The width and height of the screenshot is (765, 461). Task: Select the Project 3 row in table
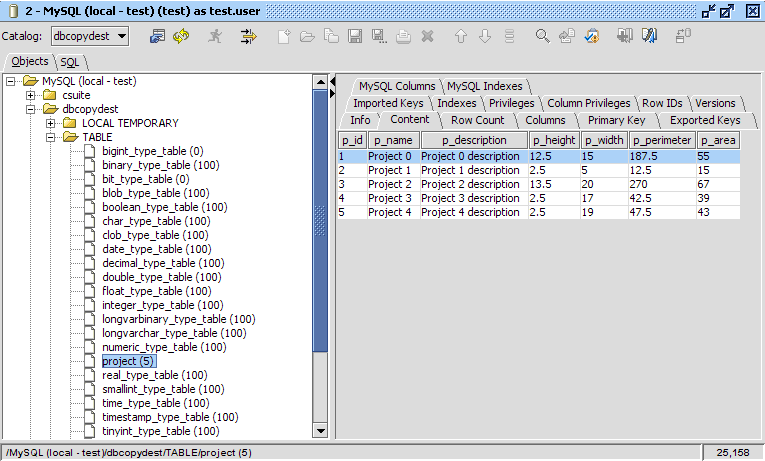coord(389,198)
